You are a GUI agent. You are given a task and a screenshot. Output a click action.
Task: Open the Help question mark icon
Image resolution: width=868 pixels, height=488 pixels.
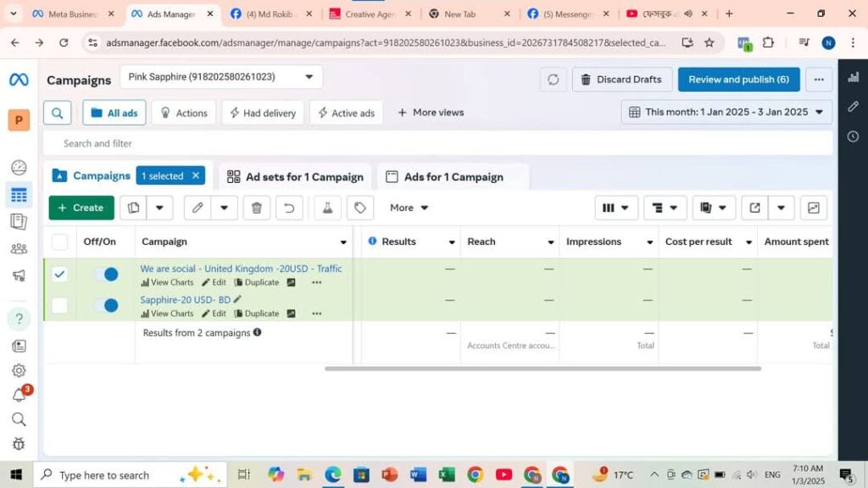point(19,319)
